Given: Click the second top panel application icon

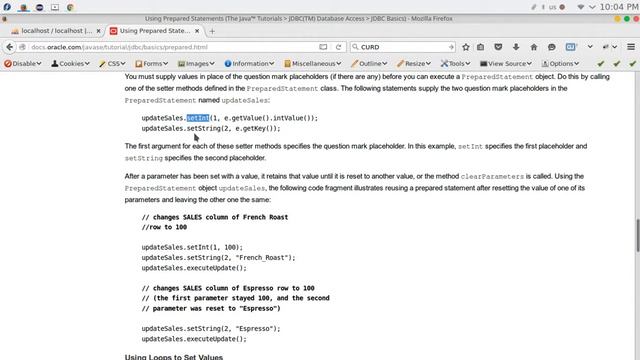Looking at the screenshot, I should pyautogui.click(x=24, y=7).
